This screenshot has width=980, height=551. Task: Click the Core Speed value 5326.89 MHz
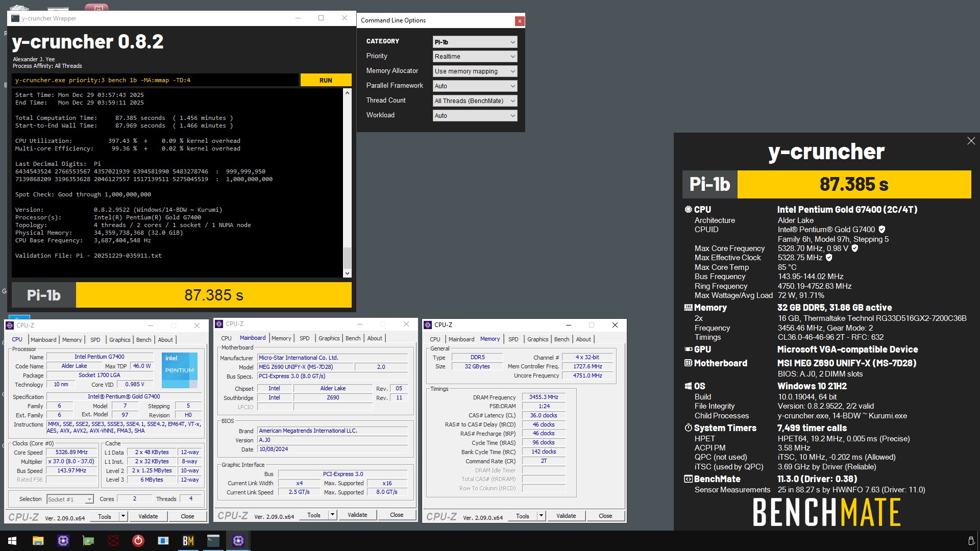71,453
